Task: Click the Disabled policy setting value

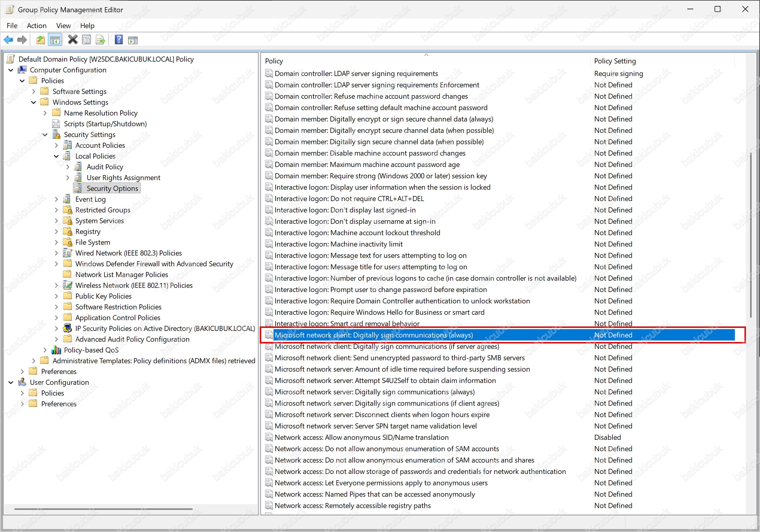Action: 607,437
